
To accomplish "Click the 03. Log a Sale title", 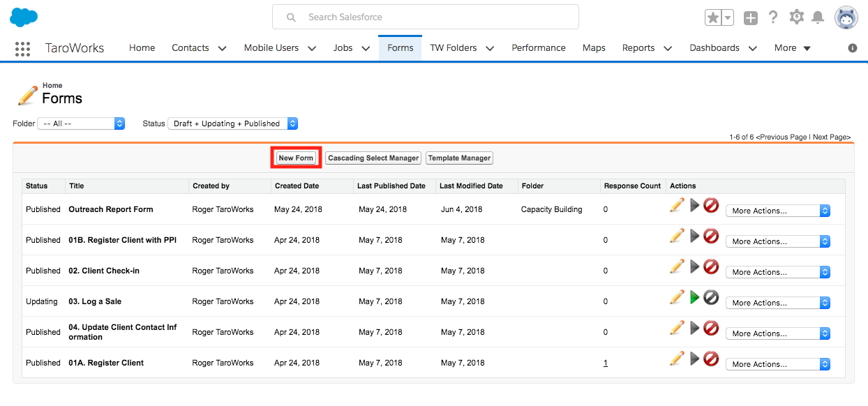I will pos(95,301).
